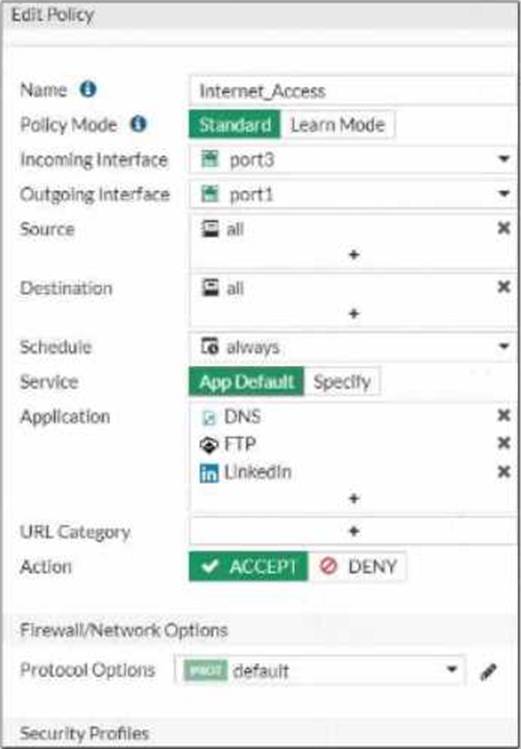This screenshot has height=749, width=521.
Task: Open the Incoming Interface port3 dropdown
Action: point(352,160)
